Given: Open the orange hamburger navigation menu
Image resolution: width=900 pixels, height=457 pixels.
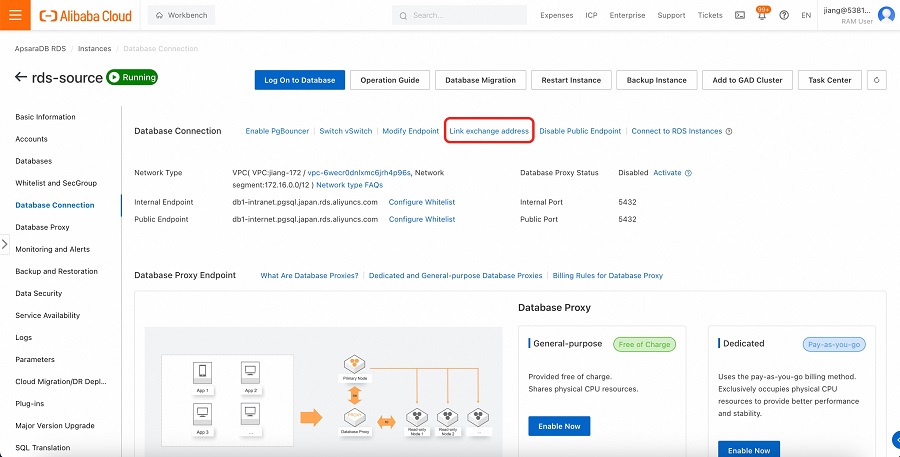Looking at the screenshot, I should [x=16, y=15].
